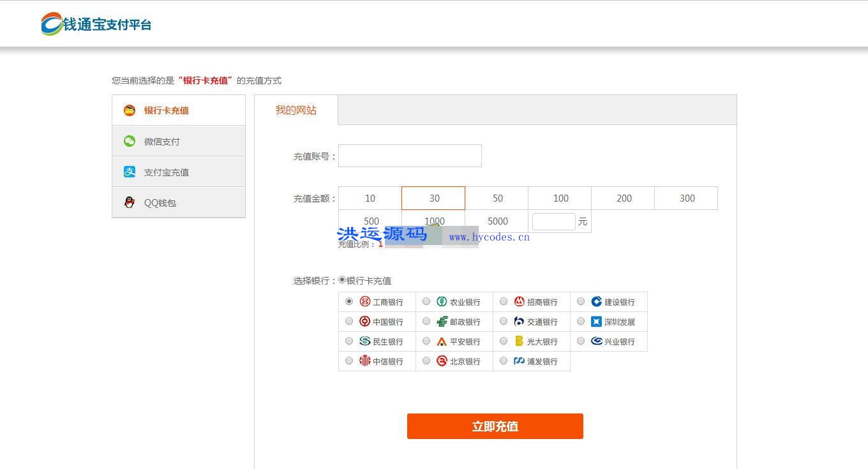Select the 民生银行 radio button
The height and width of the screenshot is (469, 868).
[349, 341]
